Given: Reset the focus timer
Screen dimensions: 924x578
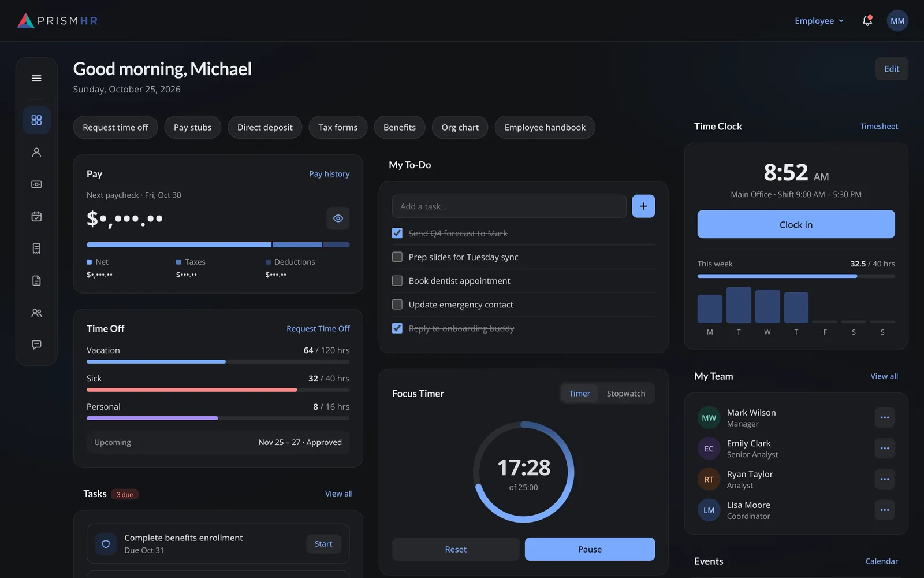Looking at the screenshot, I should (x=456, y=549).
